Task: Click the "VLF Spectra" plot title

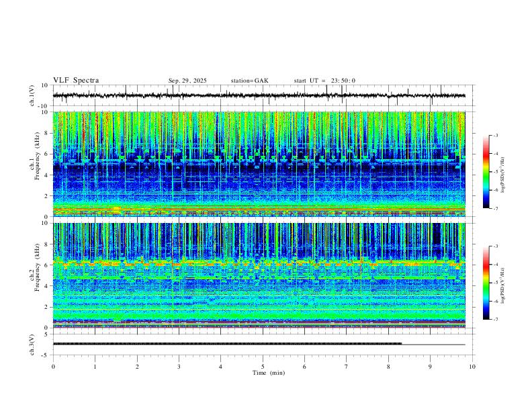Action: [76, 81]
